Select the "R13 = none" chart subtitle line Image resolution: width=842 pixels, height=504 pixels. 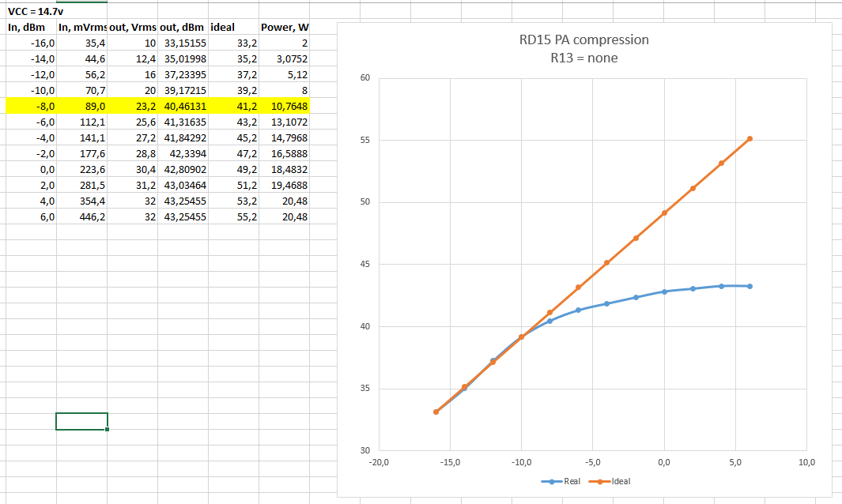click(583, 58)
